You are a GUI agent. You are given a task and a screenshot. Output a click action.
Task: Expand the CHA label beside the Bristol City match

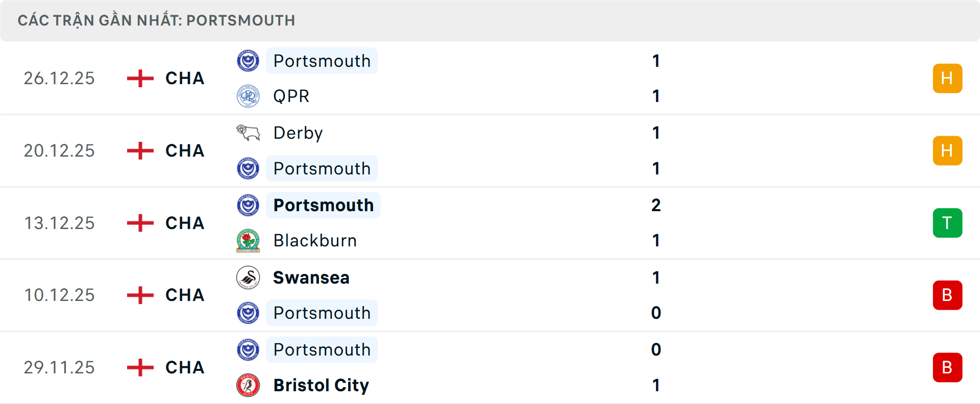(184, 367)
